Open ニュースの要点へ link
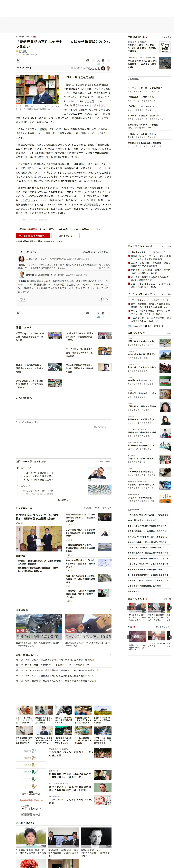174x868 pixels. tap(104, 462)
